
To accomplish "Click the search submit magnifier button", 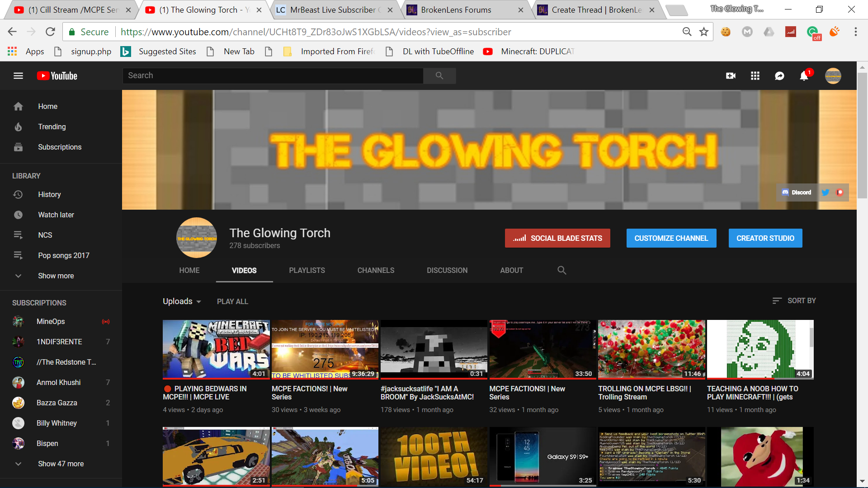I will [x=439, y=75].
